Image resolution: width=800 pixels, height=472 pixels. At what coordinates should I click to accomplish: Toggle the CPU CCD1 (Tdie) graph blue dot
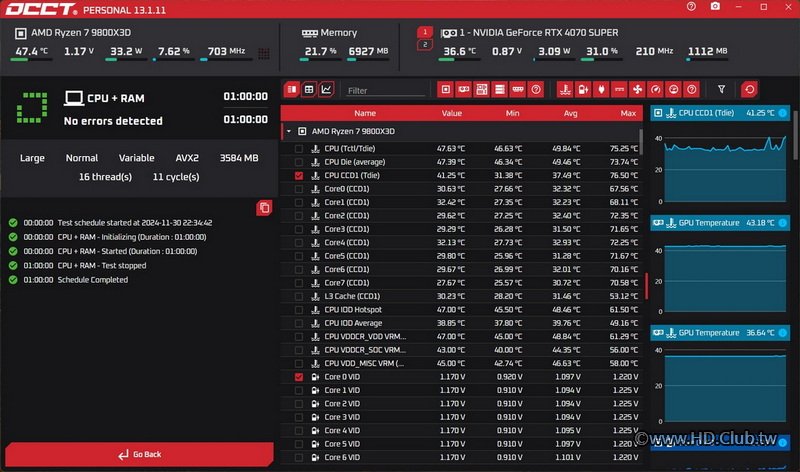tap(783, 113)
